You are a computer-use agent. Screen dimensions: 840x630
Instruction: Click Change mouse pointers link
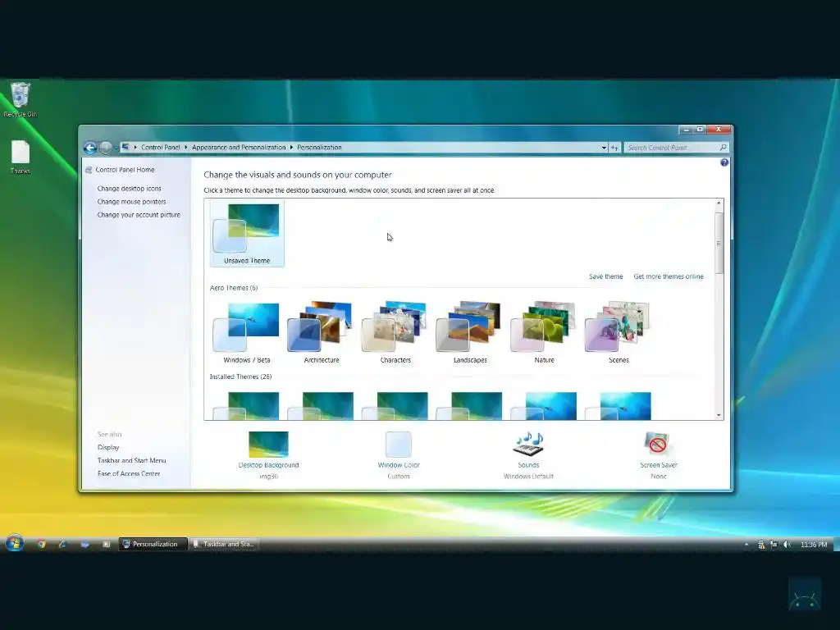click(x=132, y=202)
